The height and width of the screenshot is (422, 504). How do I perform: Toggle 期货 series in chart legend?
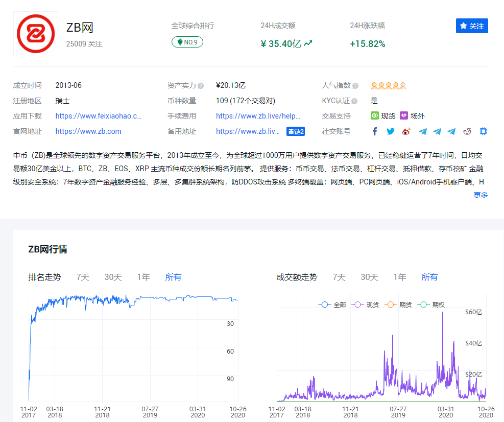pyautogui.click(x=398, y=304)
